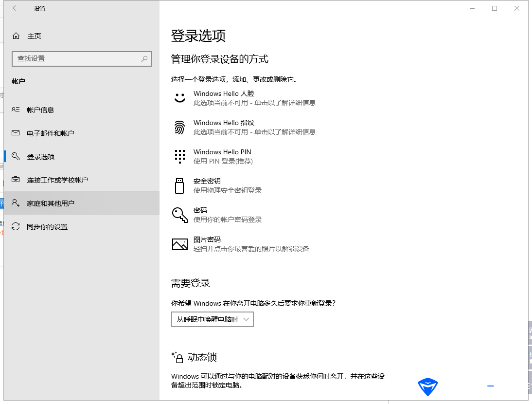The width and height of the screenshot is (532, 404).
Task: Click the person-plus icon for 家庭和其他用户
Action: point(16,203)
